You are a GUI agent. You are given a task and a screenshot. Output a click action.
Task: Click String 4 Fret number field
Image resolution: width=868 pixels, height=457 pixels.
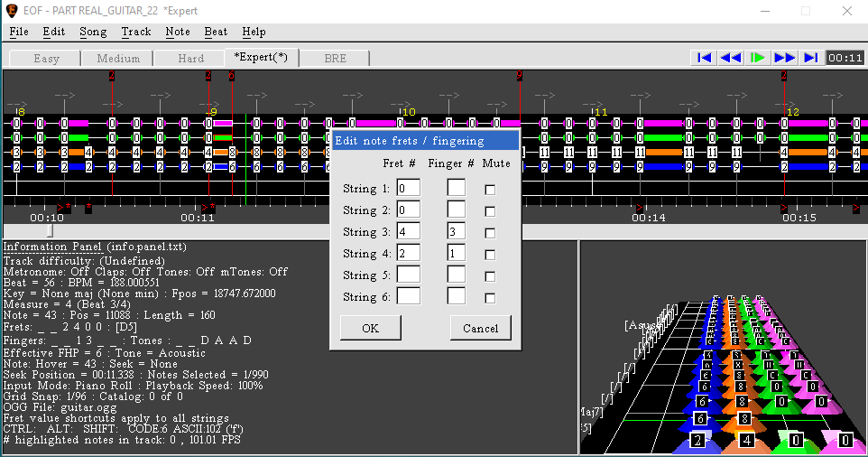coord(408,254)
